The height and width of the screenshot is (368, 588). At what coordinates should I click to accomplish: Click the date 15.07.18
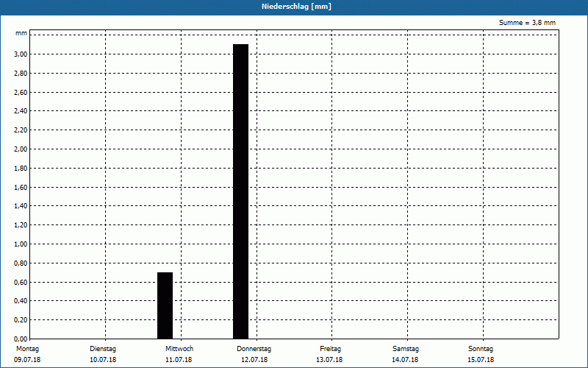(x=481, y=360)
